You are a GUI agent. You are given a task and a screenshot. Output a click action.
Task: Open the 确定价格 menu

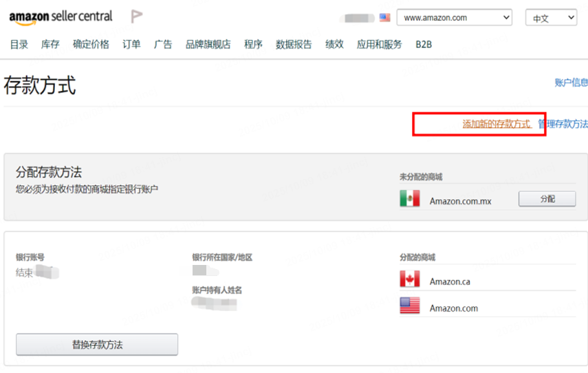(x=91, y=44)
